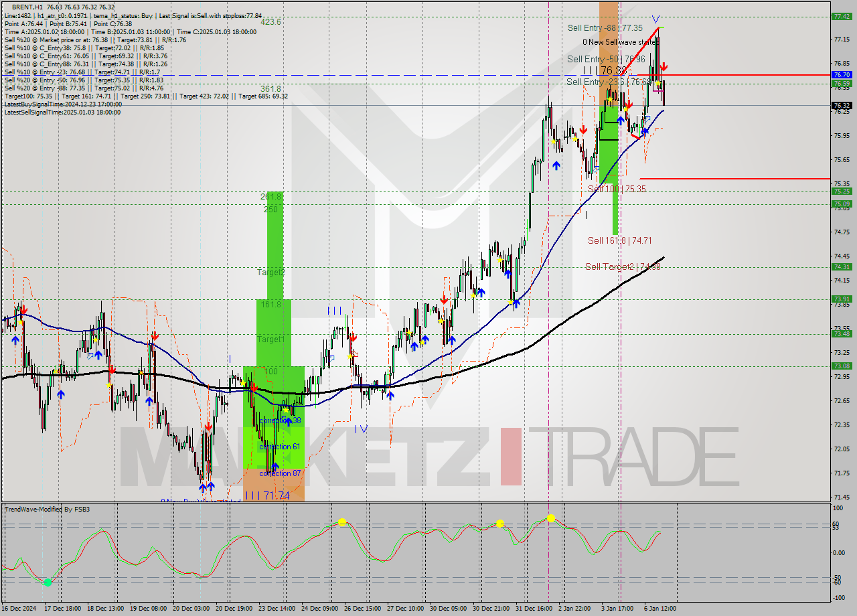
Task: Click the green 74.31 price tag
Action: pos(841,266)
